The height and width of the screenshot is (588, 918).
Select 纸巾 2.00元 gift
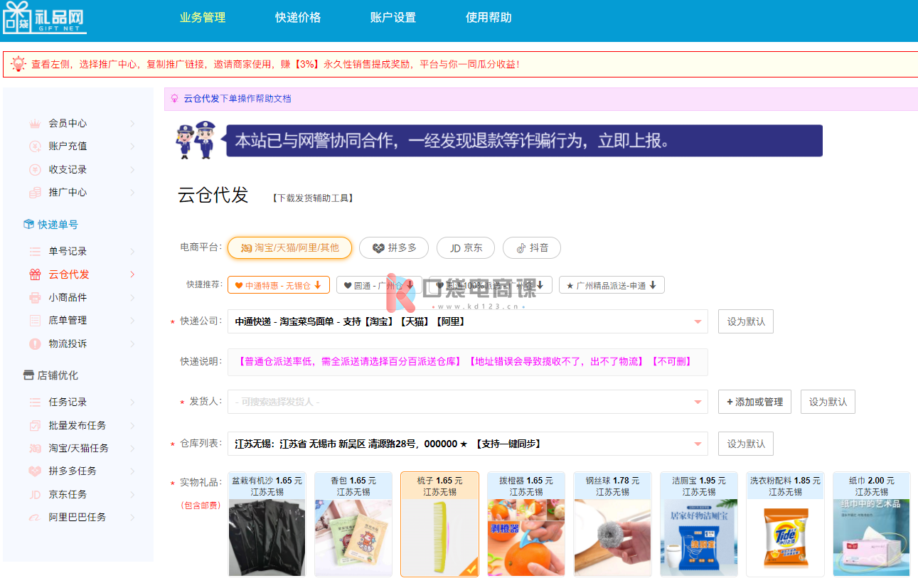tap(871, 524)
